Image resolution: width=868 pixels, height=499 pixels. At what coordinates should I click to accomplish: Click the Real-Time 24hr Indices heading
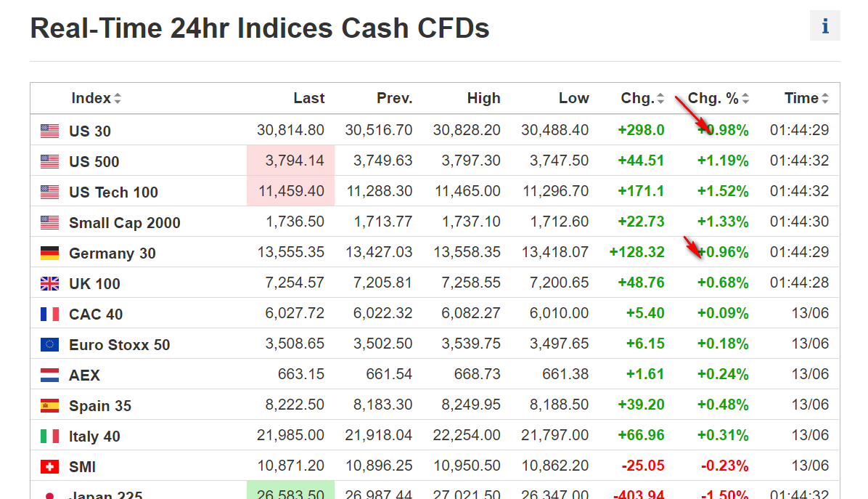click(259, 28)
